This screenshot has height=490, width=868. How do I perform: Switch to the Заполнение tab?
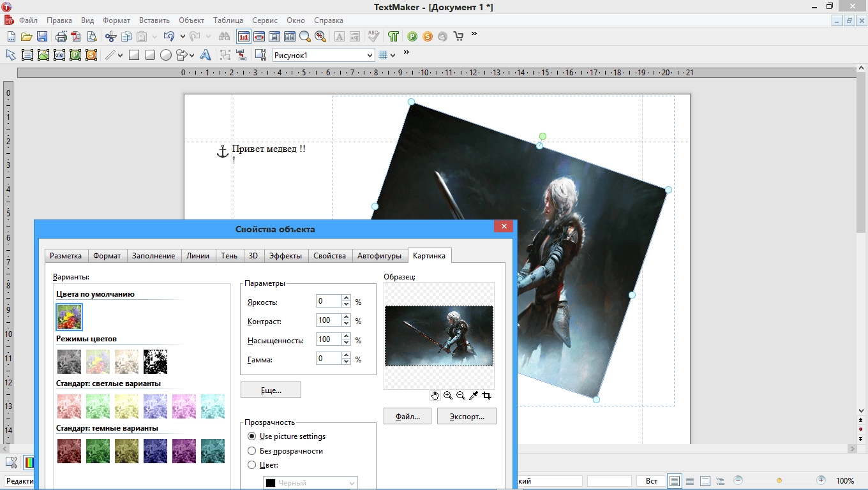pyautogui.click(x=153, y=256)
